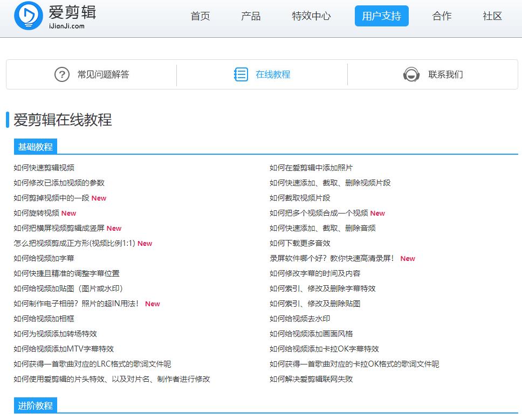The width and height of the screenshot is (522, 420).
Task: Visit the 社区 section
Action: [x=491, y=16]
